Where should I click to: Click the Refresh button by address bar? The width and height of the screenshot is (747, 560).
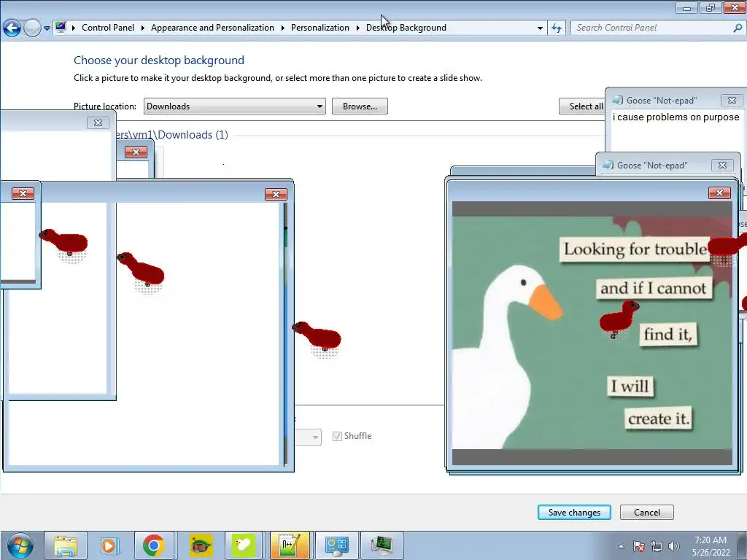pos(557,28)
